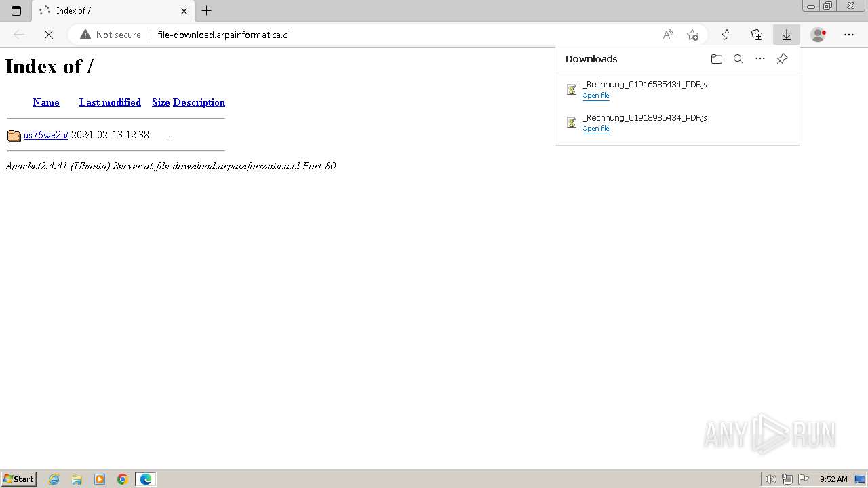Select the _Rechnung_01916585434_PDF.js filename

tap(644, 85)
